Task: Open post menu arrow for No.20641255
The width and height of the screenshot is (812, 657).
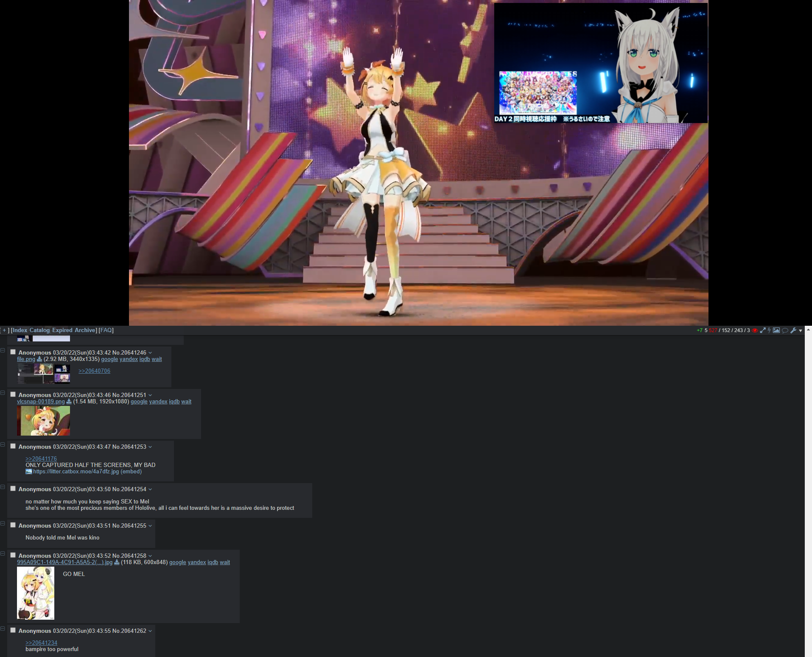Action: click(x=150, y=526)
